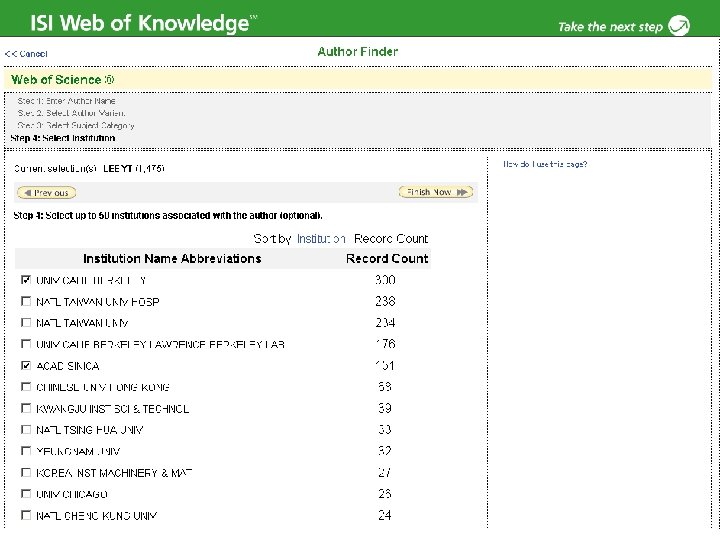Select the NATL TAIWAN UNIV checkbox
The image size is (720, 540).
[x=26, y=323]
